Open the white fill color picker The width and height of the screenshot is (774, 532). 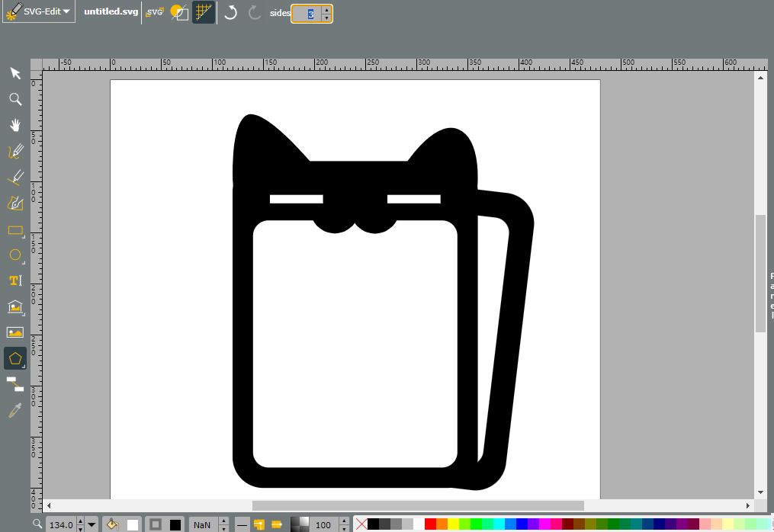click(x=133, y=525)
